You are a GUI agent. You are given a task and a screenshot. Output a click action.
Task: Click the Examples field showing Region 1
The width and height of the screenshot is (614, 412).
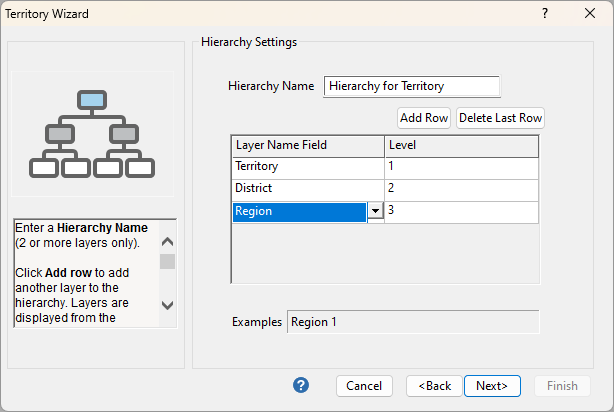click(x=413, y=322)
